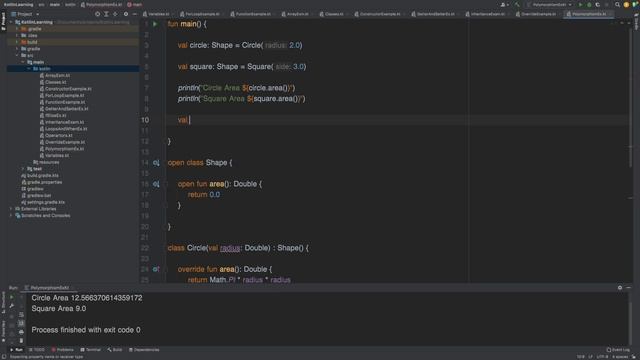The height and width of the screenshot is (360, 640).
Task: Select the resources folder in tree
Action: tap(49, 162)
